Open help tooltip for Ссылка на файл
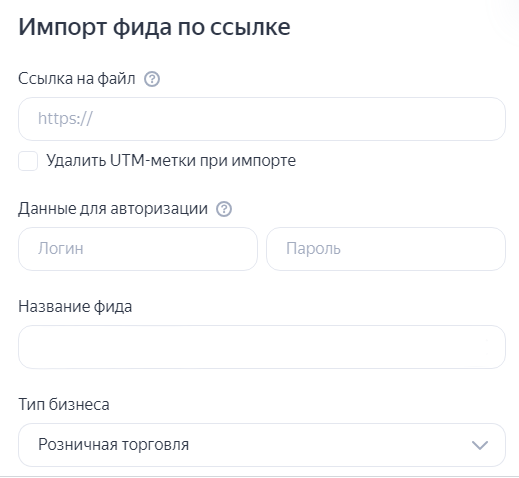Image resolution: width=519 pixels, height=478 pixels. pos(152,79)
